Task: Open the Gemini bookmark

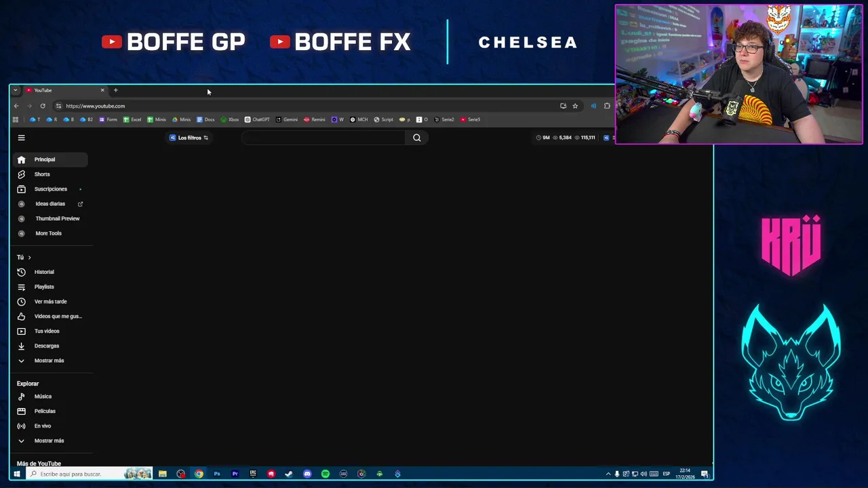Action: coord(286,119)
